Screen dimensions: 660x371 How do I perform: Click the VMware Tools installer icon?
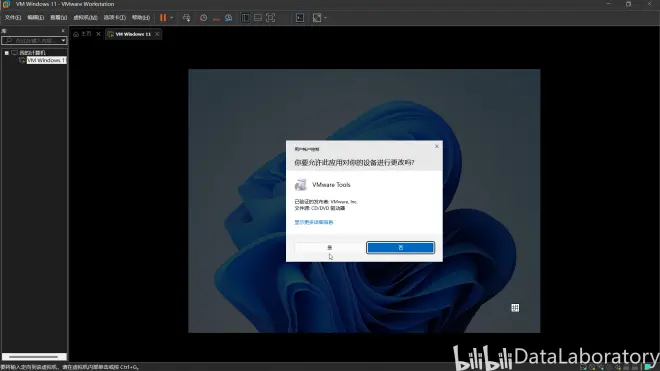tap(301, 184)
